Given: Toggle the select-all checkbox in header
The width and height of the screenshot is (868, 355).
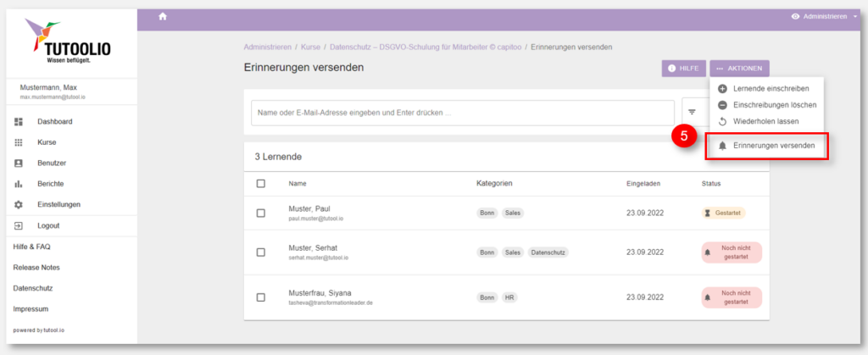Looking at the screenshot, I should point(261,184).
